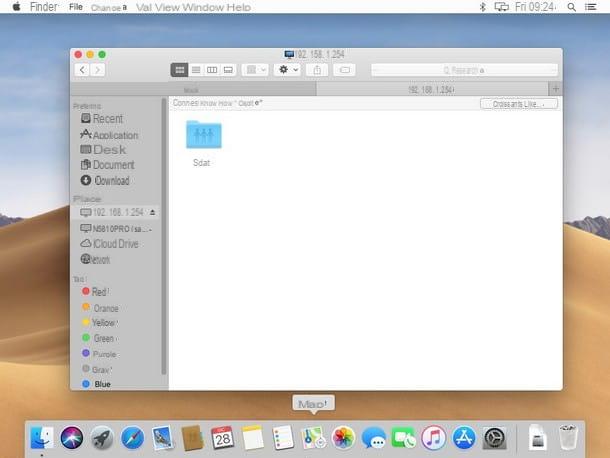
Task: Click the disconnect button in banner
Action: click(519, 104)
